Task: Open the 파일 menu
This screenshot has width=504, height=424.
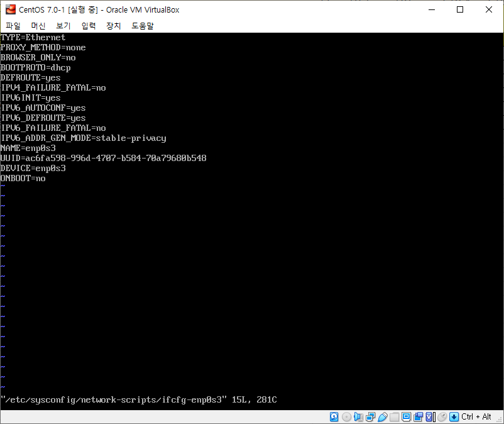Action: [x=13, y=26]
